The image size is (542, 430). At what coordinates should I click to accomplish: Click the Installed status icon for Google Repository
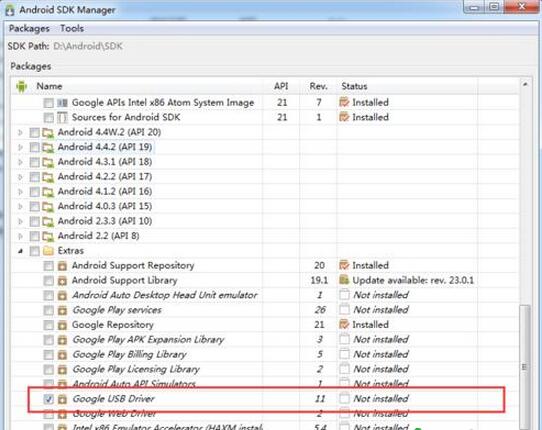pyautogui.click(x=344, y=325)
